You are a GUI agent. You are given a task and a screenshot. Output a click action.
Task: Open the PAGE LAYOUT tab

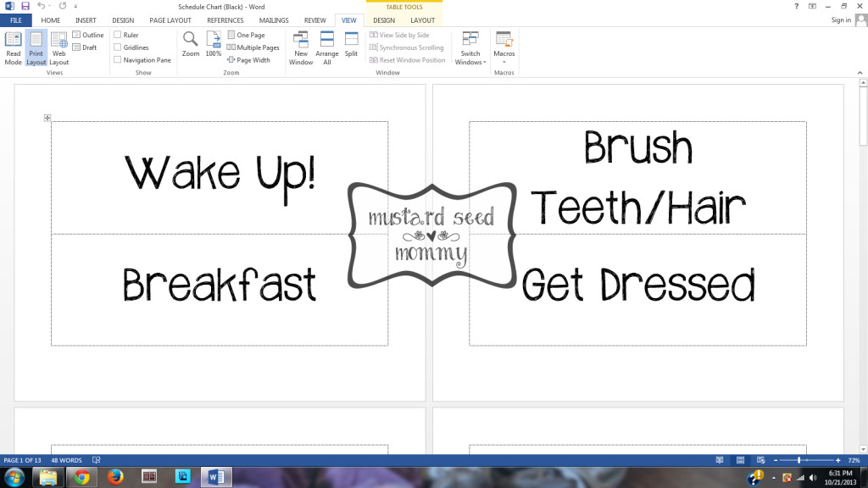170,20
